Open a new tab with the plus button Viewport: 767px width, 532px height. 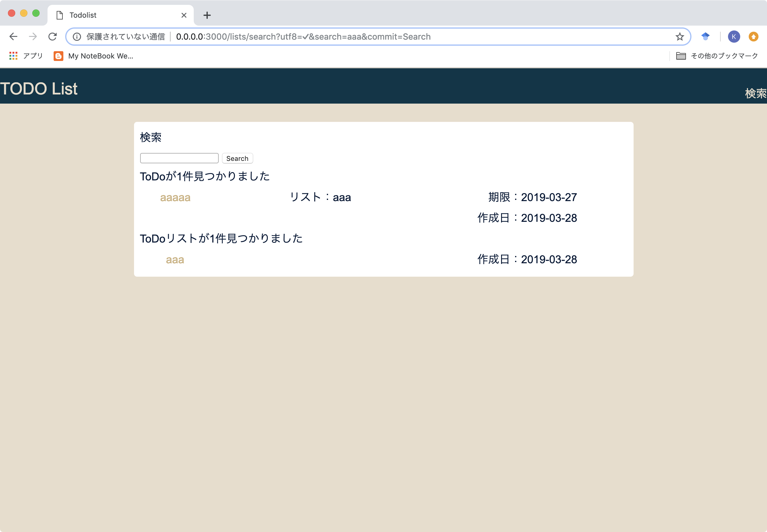pyautogui.click(x=207, y=15)
